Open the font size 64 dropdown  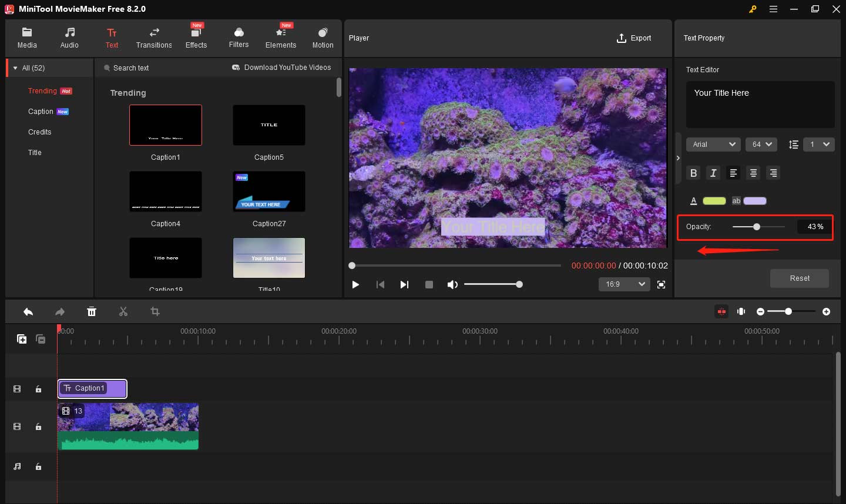point(761,145)
